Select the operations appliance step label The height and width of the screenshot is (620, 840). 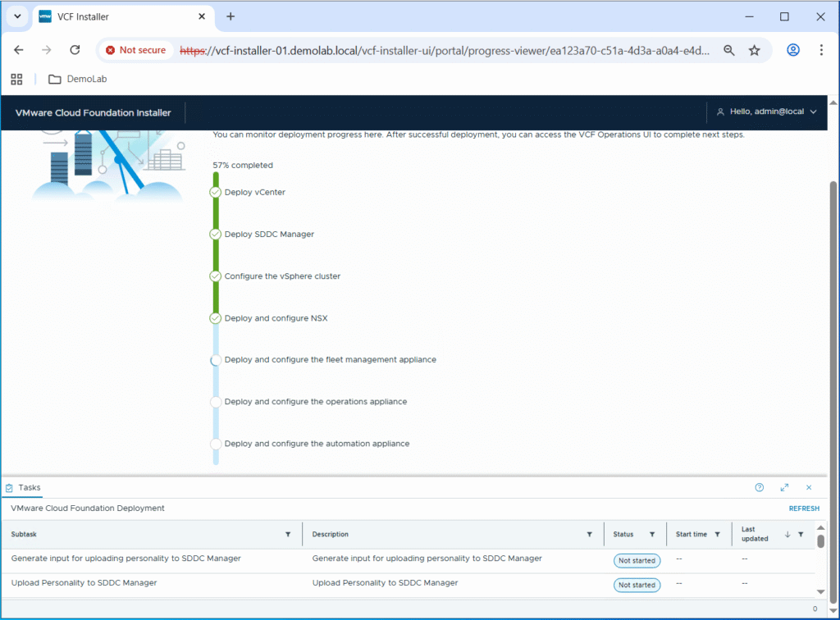pos(316,402)
